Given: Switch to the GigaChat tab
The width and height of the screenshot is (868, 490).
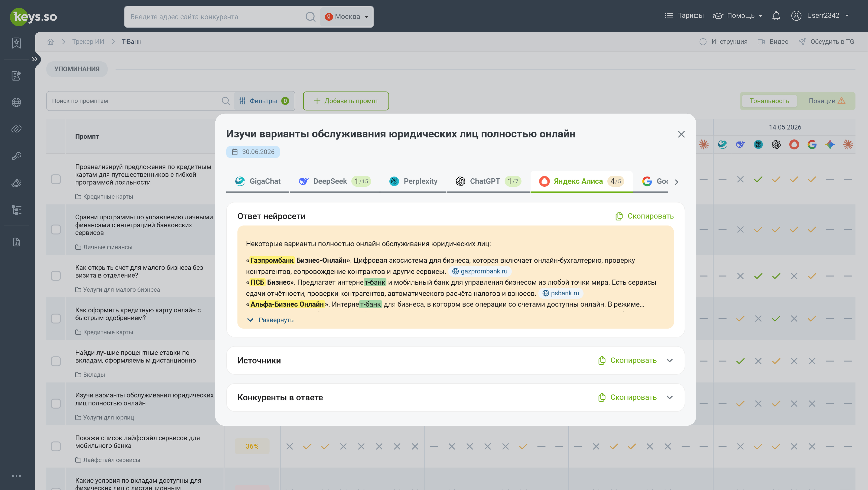Looking at the screenshot, I should point(258,181).
